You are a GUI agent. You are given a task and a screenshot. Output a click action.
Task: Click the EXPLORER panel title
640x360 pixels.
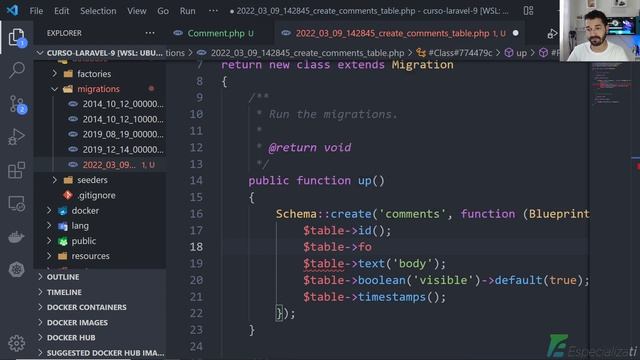click(64, 33)
